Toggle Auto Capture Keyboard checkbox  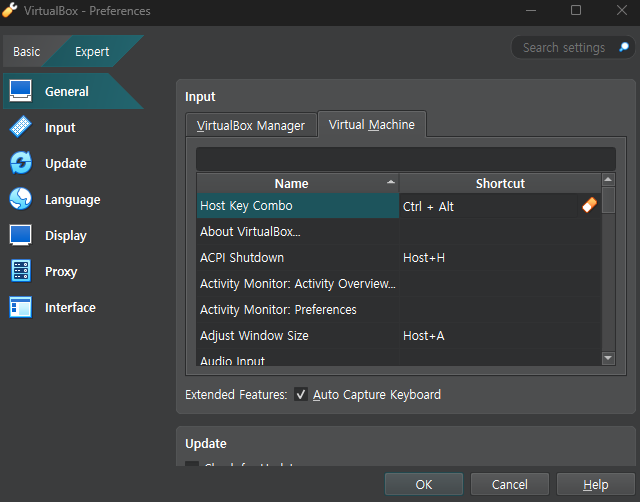tap(301, 394)
